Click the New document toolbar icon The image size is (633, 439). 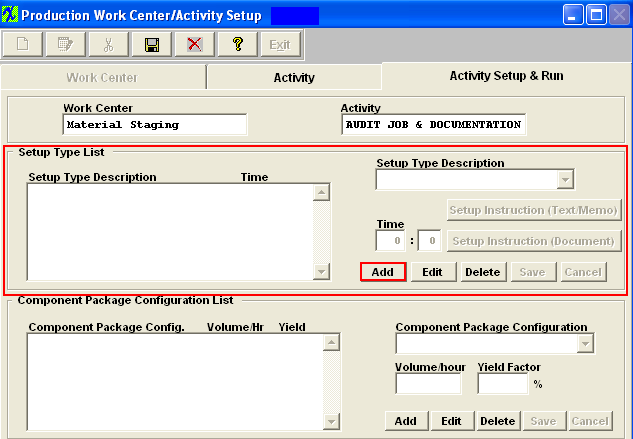pos(23,44)
